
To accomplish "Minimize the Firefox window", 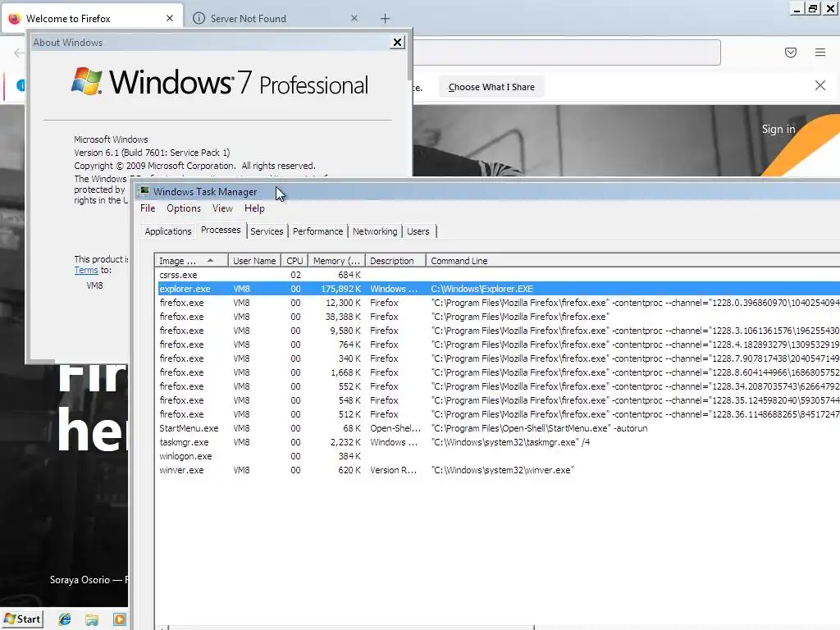I will [797, 8].
